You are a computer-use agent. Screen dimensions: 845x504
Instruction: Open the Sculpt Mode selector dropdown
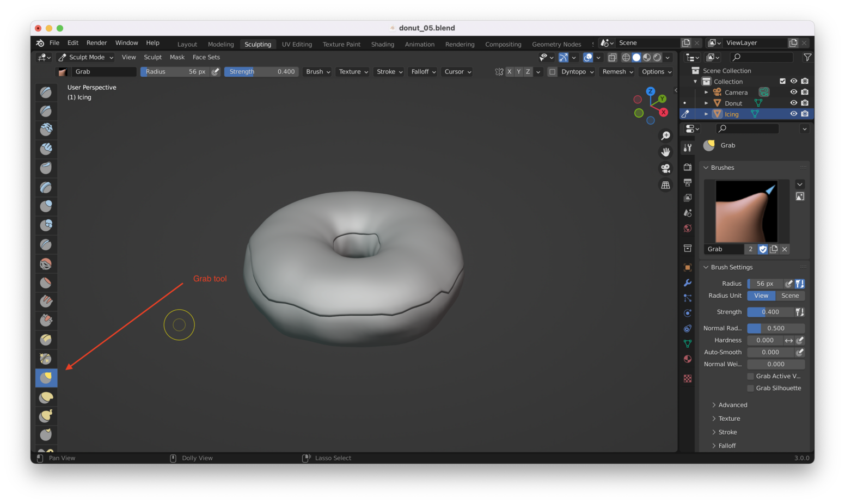[x=86, y=57]
